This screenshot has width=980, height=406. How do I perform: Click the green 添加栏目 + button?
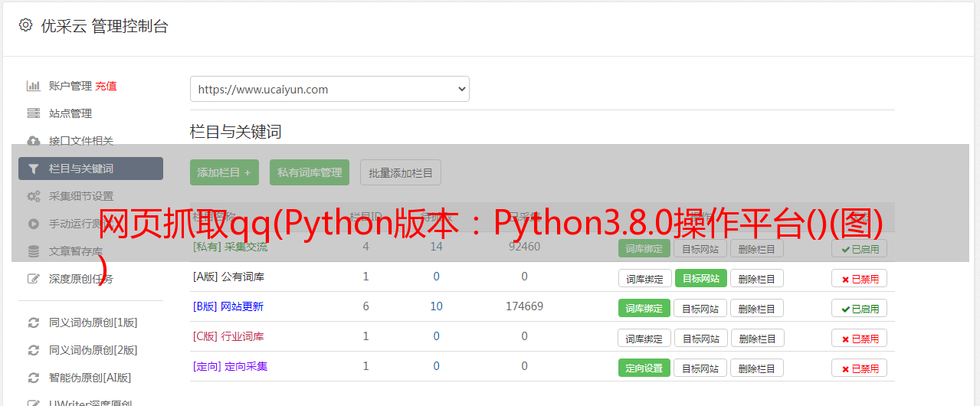point(225,172)
